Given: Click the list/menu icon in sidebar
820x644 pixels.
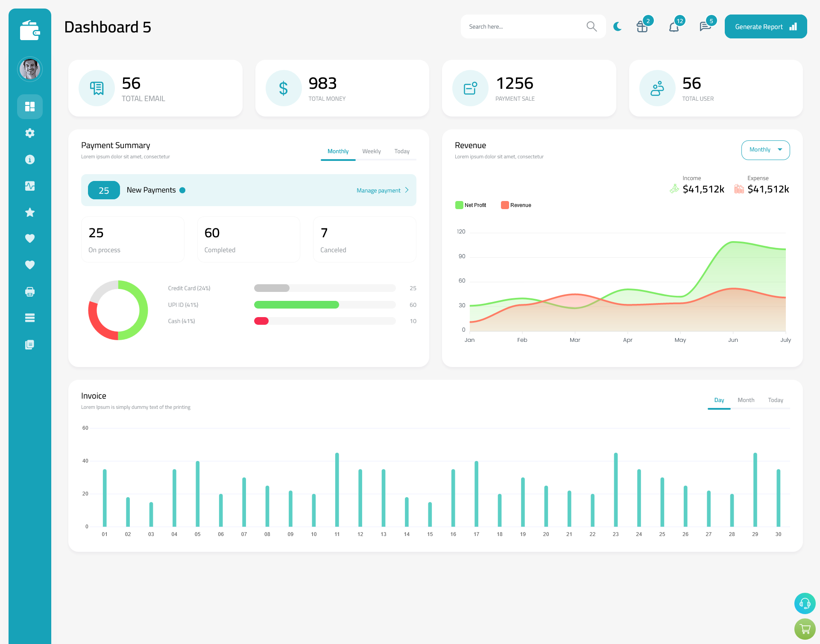Looking at the screenshot, I should [29, 318].
